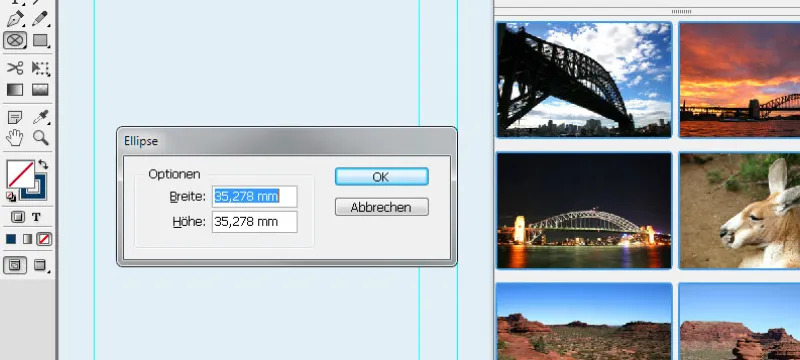Click the panel grip handle above thumbnails

tap(681, 11)
